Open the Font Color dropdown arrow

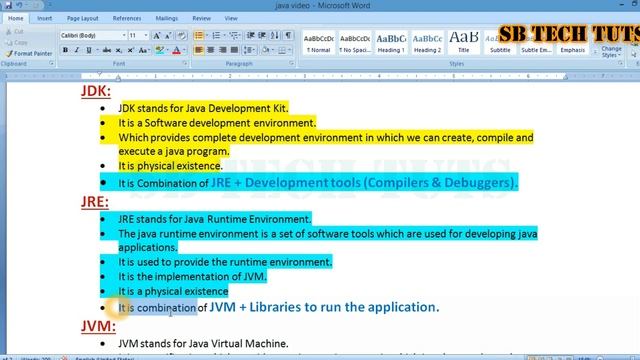coord(184,50)
